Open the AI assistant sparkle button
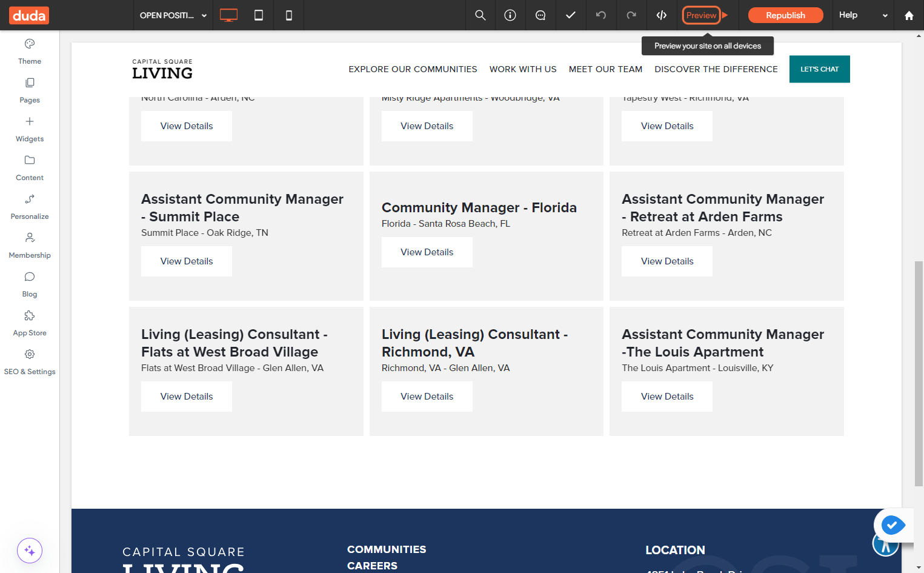 tap(30, 551)
